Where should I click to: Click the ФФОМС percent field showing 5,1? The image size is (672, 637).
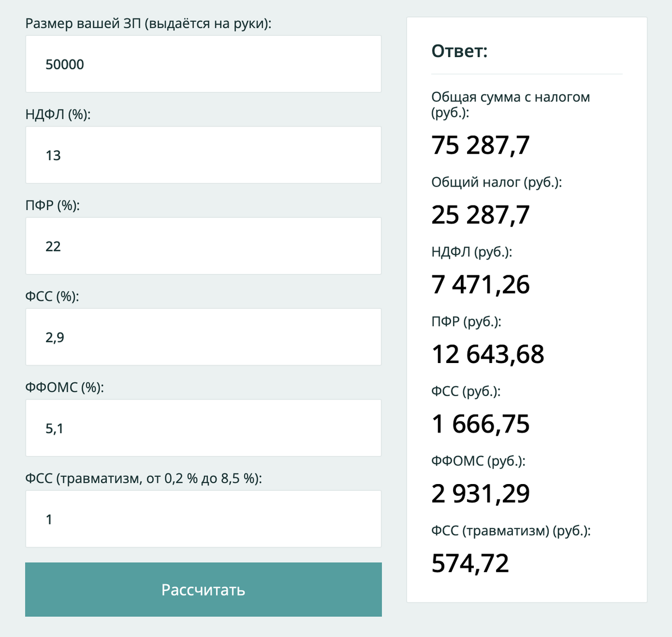[203, 428]
